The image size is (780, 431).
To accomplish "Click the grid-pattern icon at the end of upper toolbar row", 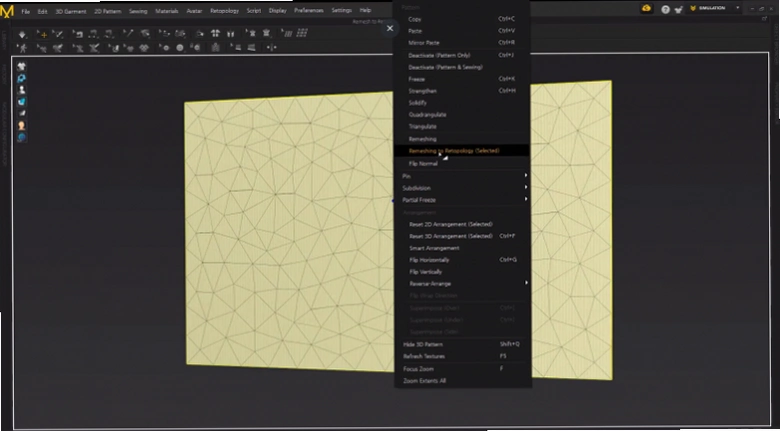I will tap(301, 33).
